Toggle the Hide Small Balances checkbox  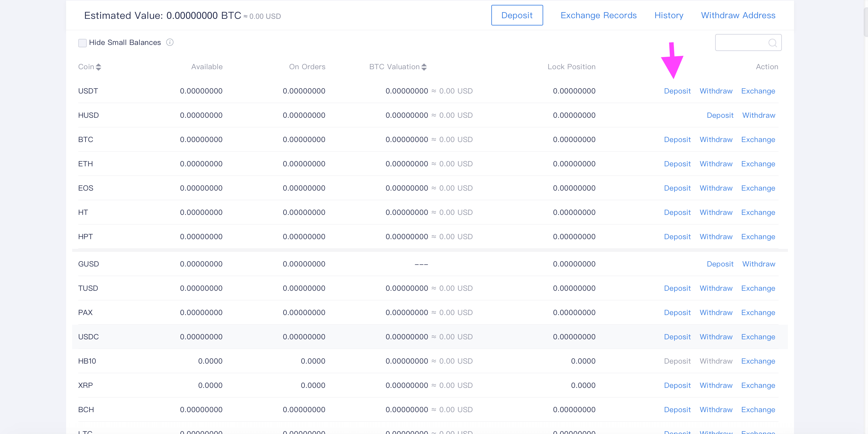pyautogui.click(x=82, y=43)
